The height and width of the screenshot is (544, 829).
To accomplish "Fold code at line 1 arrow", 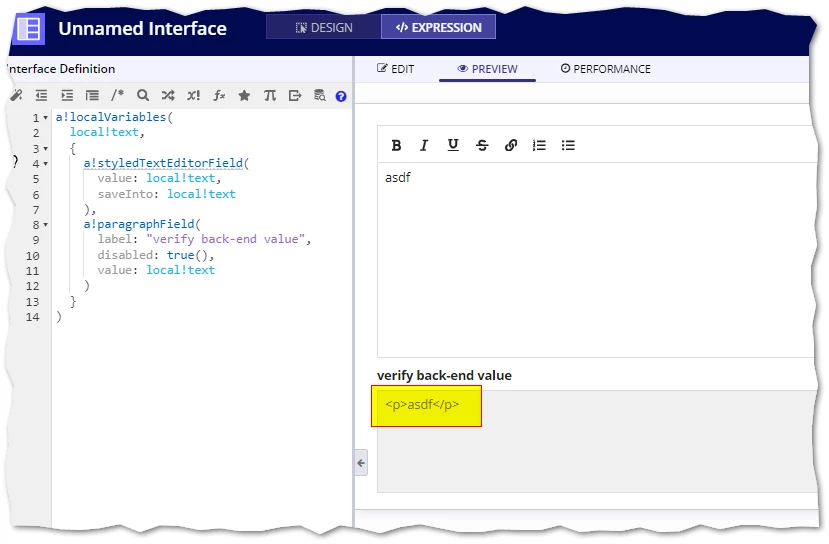I will (x=45, y=118).
